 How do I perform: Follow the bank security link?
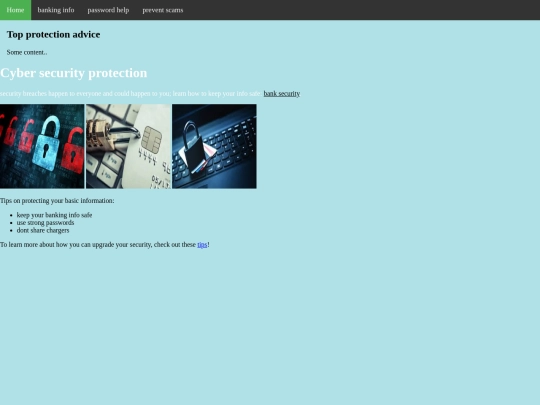(x=282, y=94)
